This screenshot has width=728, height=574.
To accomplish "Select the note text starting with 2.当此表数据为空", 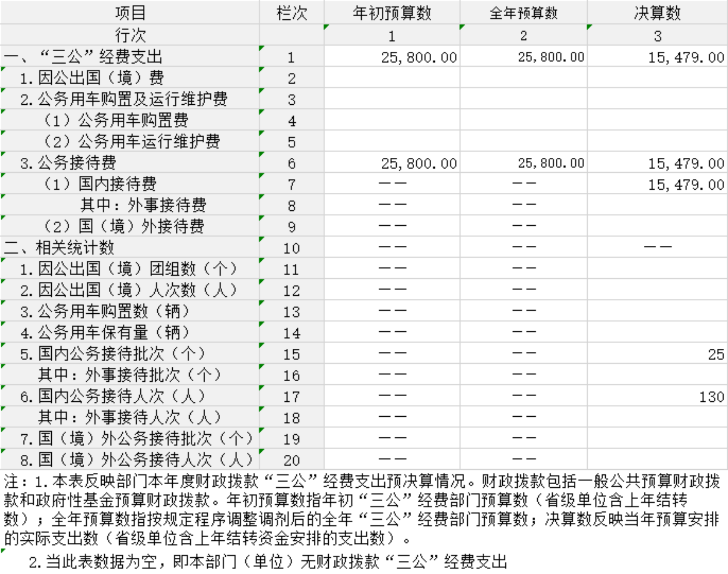I will point(267,561).
